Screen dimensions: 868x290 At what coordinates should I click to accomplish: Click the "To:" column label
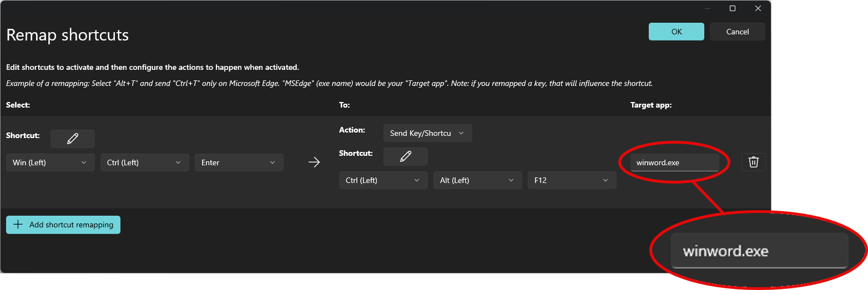pyautogui.click(x=345, y=104)
